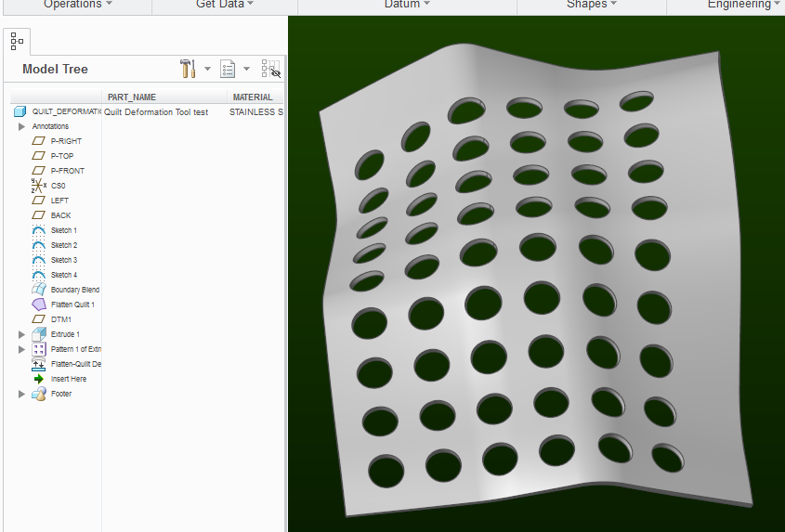Viewport: 785px width, 532px height.
Task: Open the Operations ribbon group dropdown
Action: pyautogui.click(x=78, y=5)
